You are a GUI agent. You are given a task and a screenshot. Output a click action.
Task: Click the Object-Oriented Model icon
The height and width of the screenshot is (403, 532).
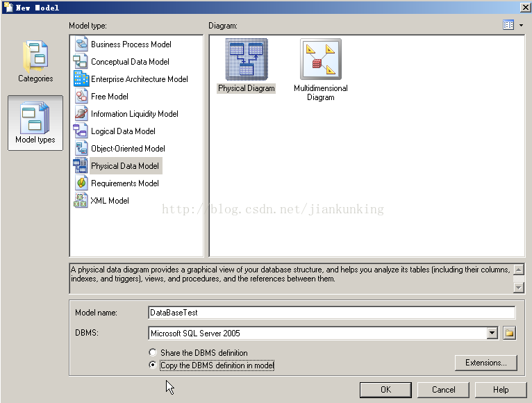[x=81, y=148]
